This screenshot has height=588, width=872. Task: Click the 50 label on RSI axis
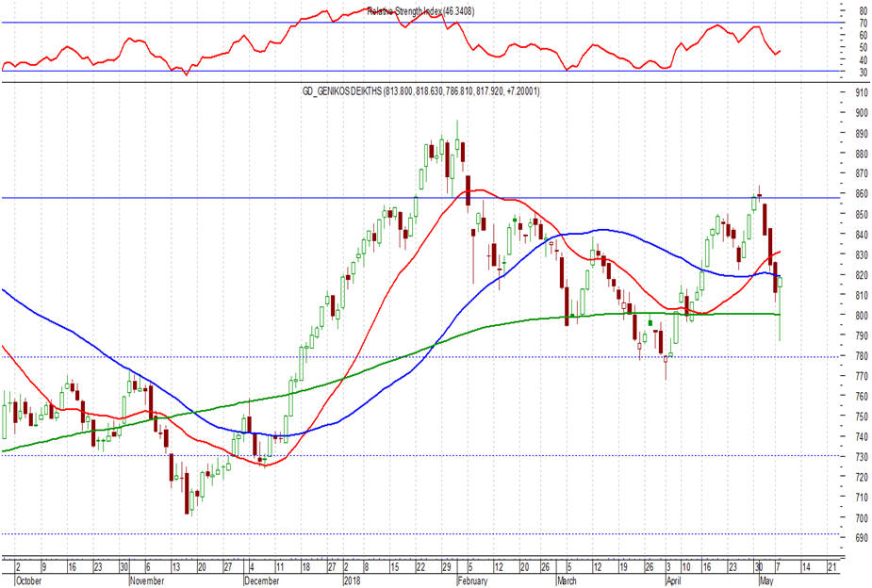(864, 48)
